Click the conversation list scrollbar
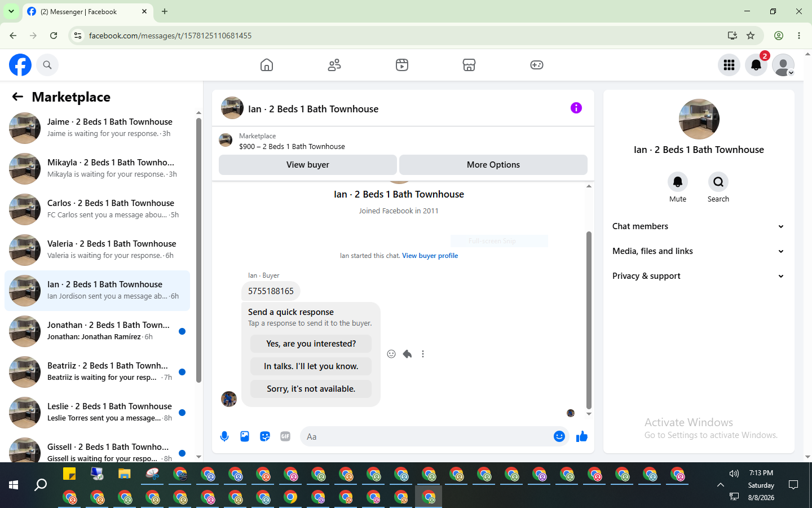812x508 pixels. tap(198, 250)
